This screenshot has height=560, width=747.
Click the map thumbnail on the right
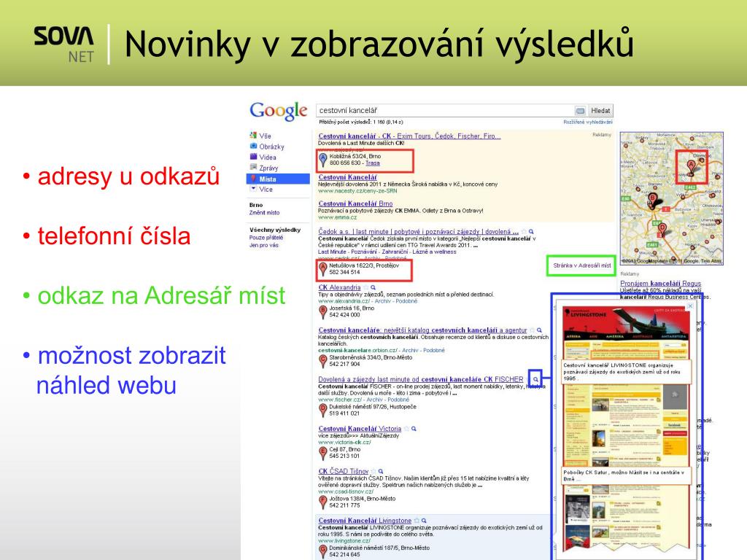pyautogui.click(x=672, y=198)
